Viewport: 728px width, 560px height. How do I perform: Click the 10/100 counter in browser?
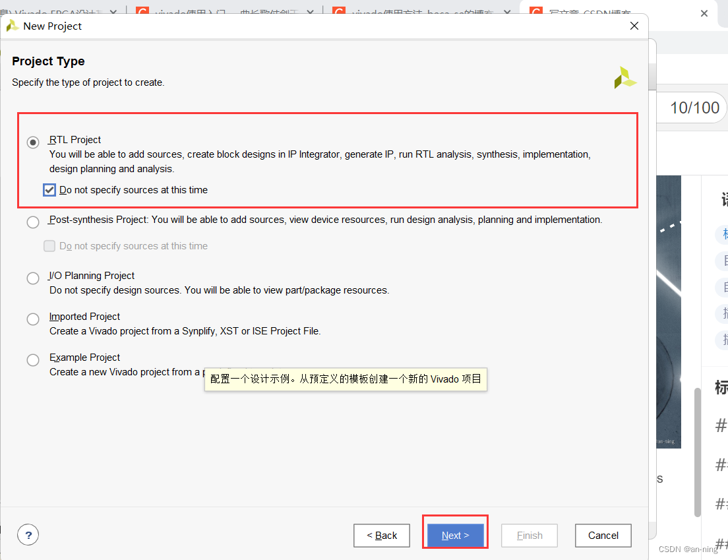tap(694, 108)
